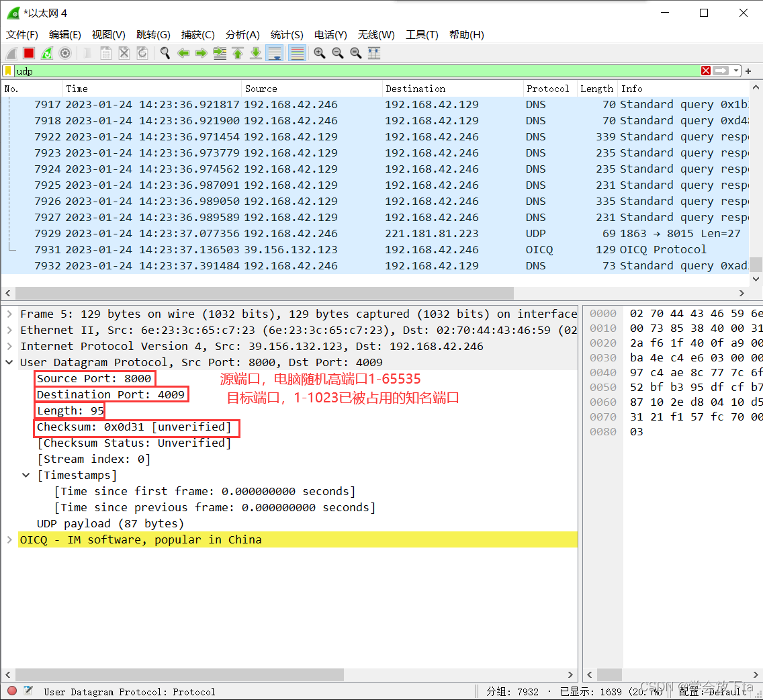Jump to the first packet
The image size is (763, 700).
(x=238, y=53)
